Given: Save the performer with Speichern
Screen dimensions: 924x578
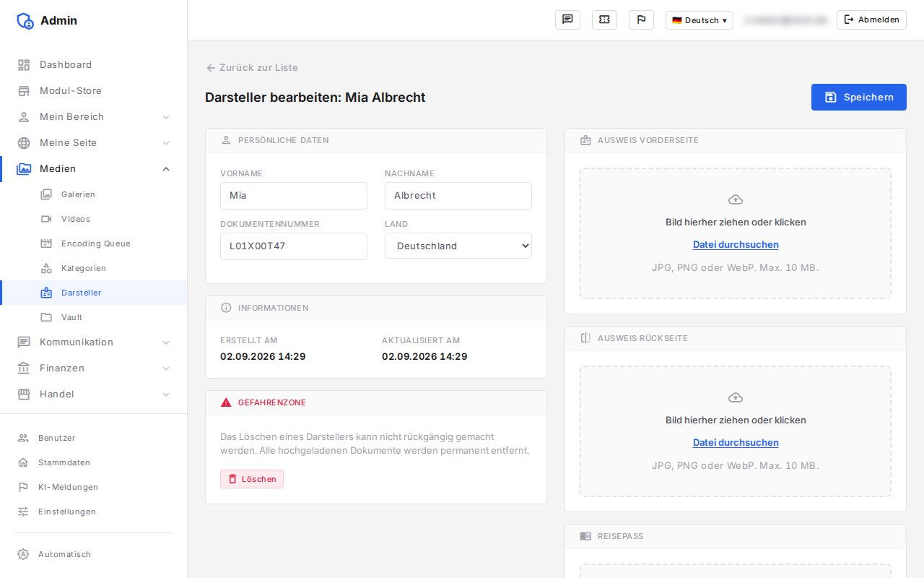Looking at the screenshot, I should (859, 98).
